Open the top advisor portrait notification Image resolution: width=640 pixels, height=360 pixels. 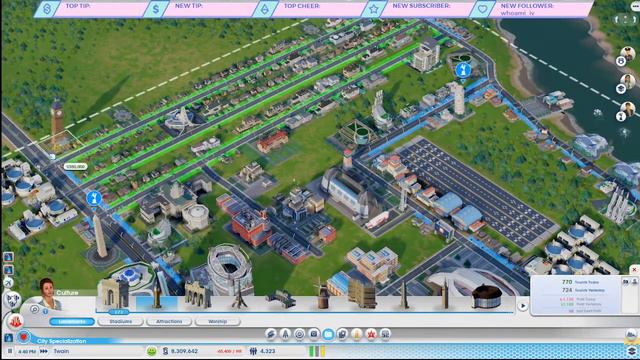(627, 55)
